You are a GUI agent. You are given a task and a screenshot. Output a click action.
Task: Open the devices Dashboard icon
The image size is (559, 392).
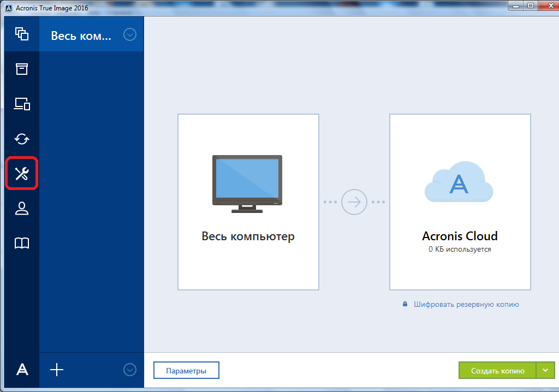22,104
